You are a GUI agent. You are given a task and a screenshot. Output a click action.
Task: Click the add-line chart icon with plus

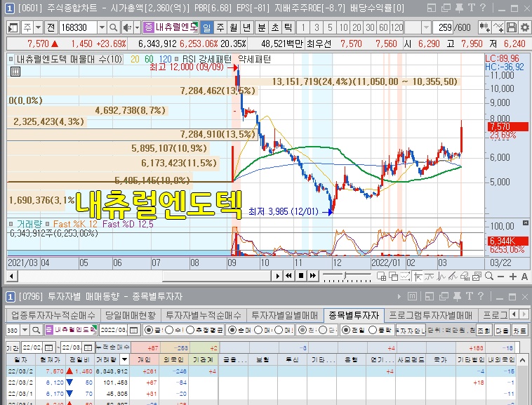498,27
